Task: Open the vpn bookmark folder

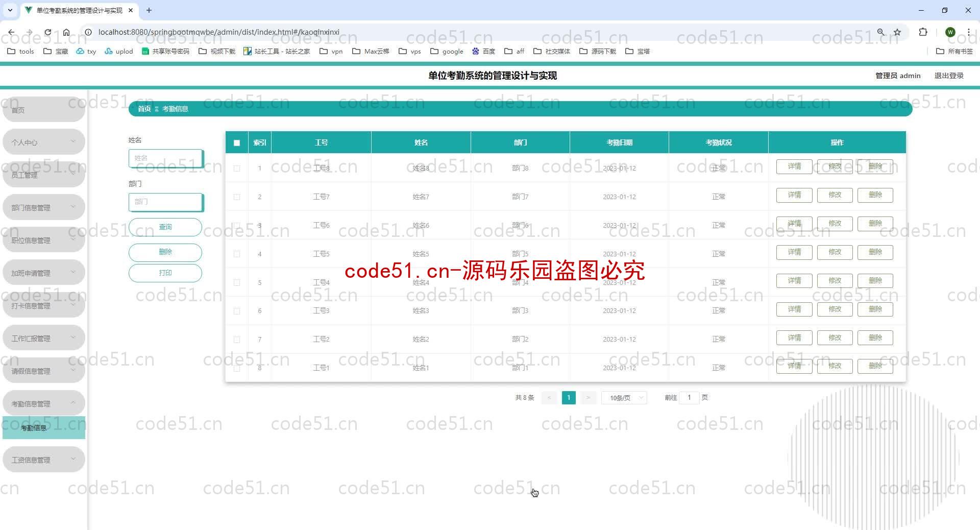Action: (331, 51)
